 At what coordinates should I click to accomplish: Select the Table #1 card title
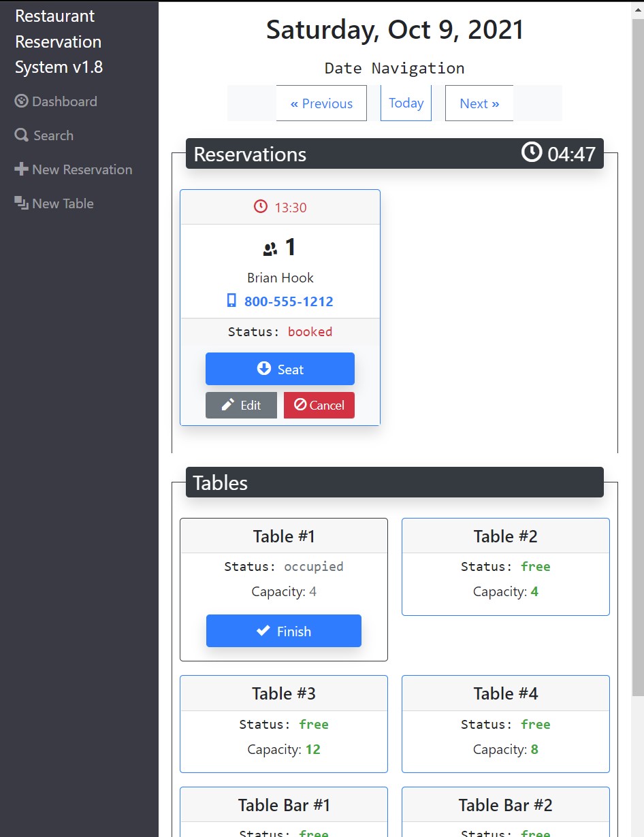(x=284, y=536)
